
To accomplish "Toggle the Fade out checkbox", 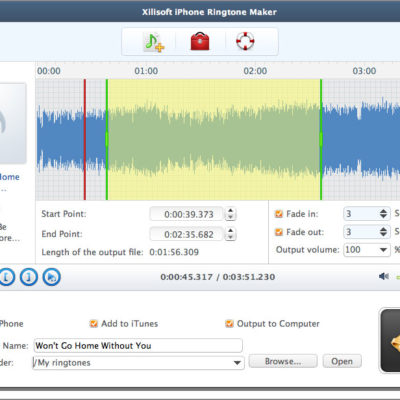I will tap(279, 232).
